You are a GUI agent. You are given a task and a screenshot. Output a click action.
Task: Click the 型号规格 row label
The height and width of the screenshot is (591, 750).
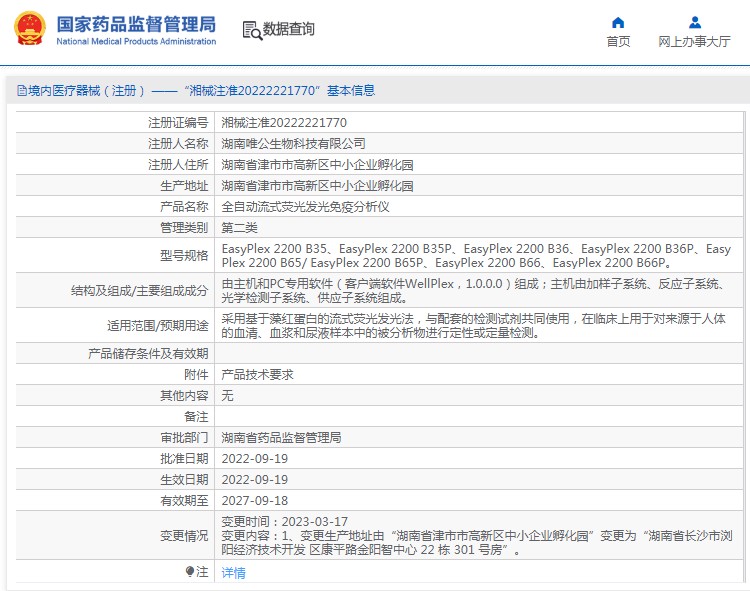pyautogui.click(x=184, y=256)
